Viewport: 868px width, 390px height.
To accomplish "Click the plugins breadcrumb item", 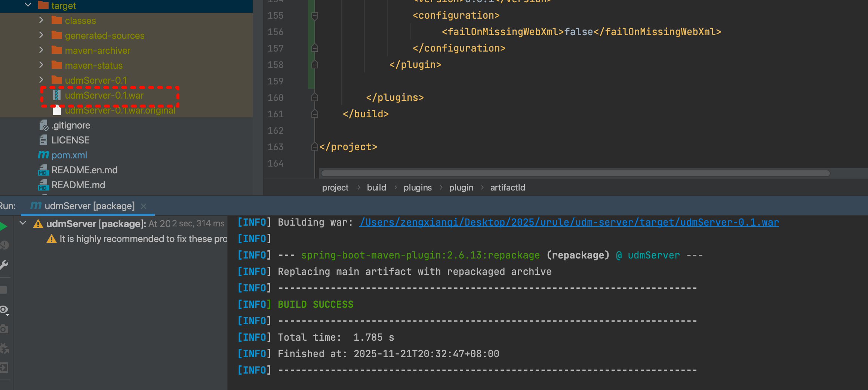I will [x=418, y=188].
